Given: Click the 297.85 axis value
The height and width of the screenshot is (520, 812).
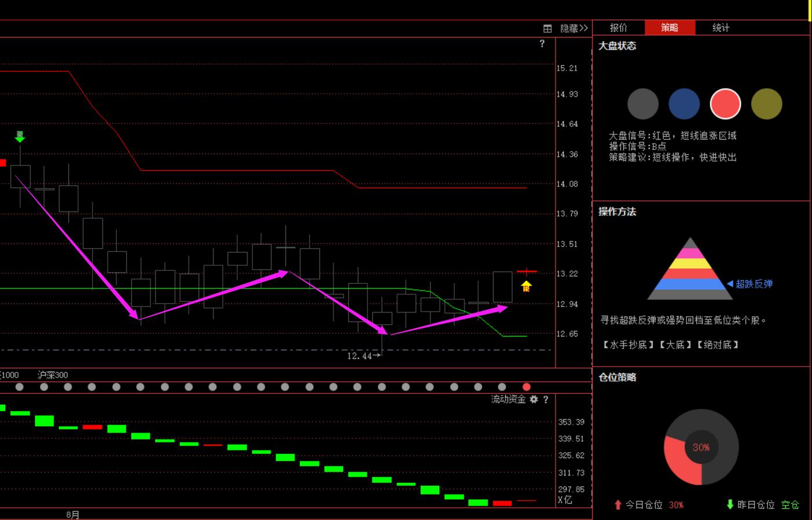Looking at the screenshot, I should [571, 489].
